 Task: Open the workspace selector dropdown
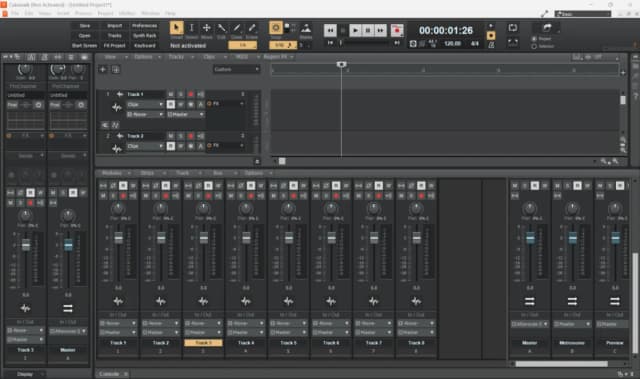click(x=583, y=14)
